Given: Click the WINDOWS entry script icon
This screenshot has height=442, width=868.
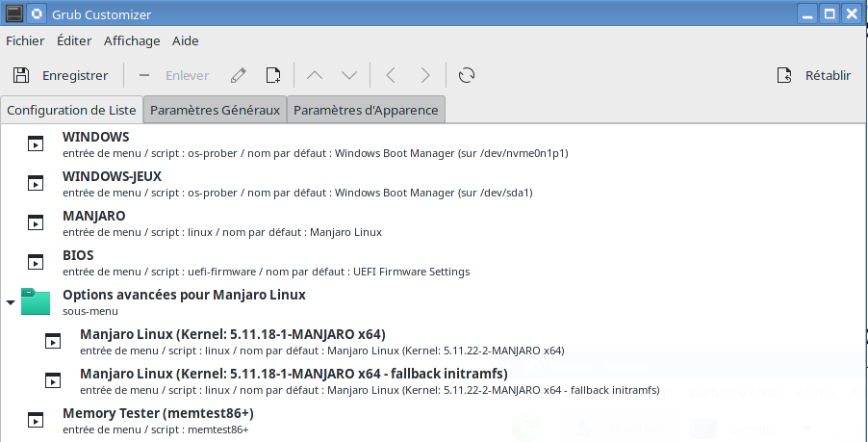Looking at the screenshot, I should (36, 143).
